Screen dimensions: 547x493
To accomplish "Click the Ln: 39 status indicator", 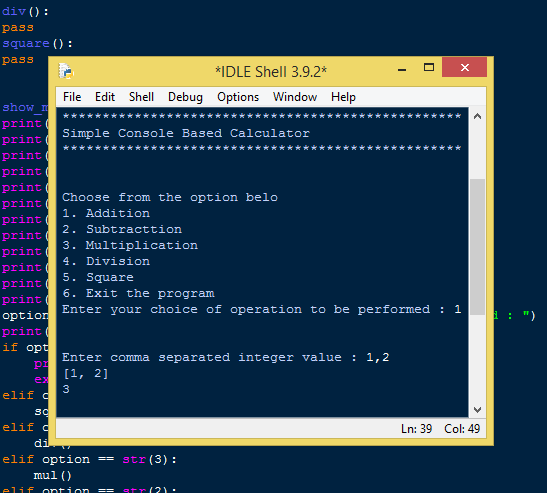I will coord(417,428).
